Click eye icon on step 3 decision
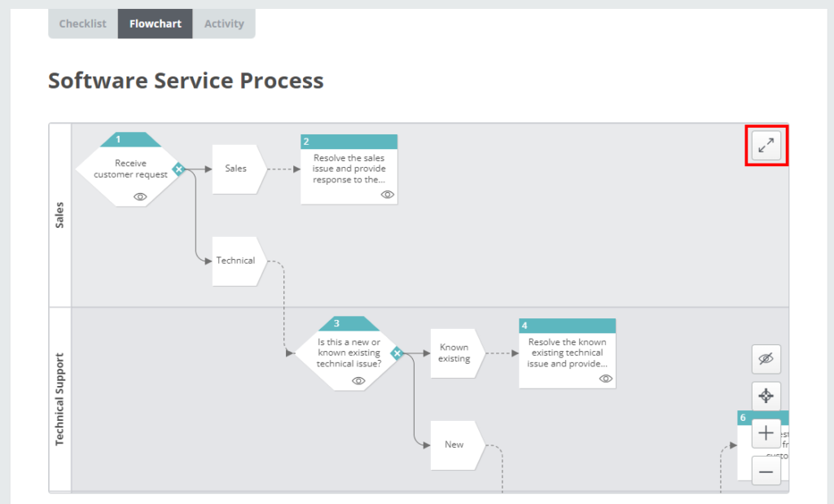This screenshot has width=834, height=504. pyautogui.click(x=358, y=381)
